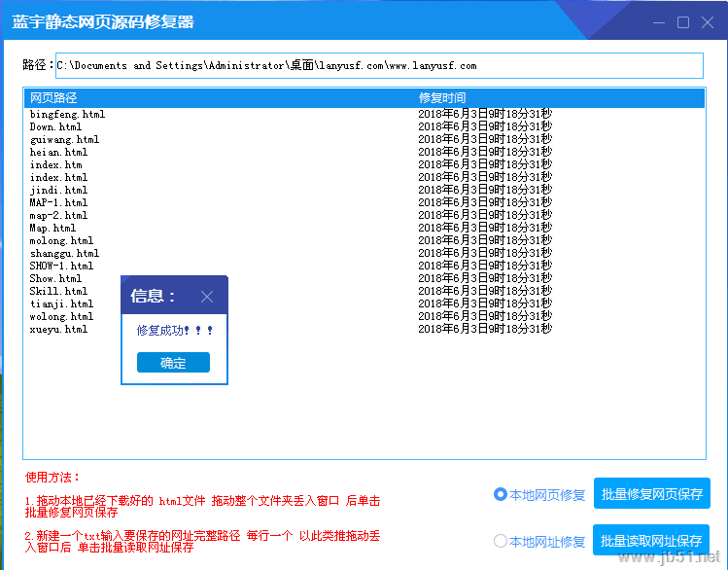Screen dimensions: 728x570
Task: Select the 本地网页修复 radio button
Action: pos(501,494)
